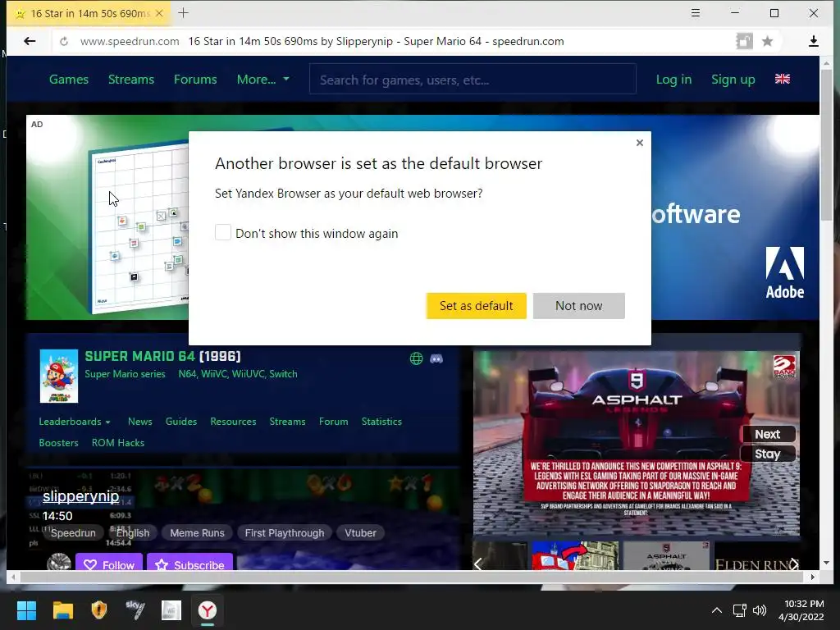Screen dimensions: 840x630
Task: Click the Adobe logo in ad
Action: 785,272
